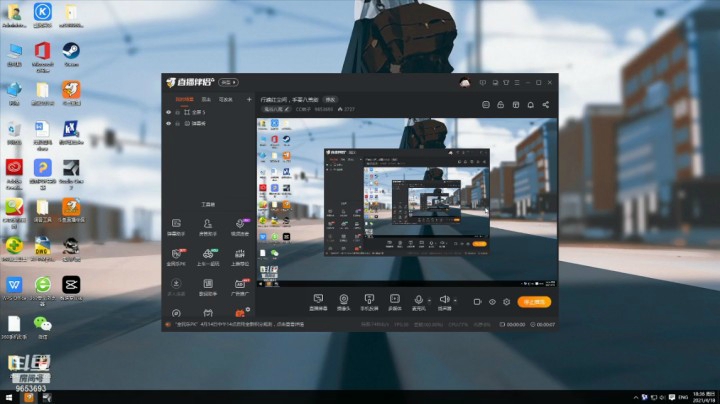The width and height of the screenshot is (720, 404).
Task: Add a screen capture source from bottom bar
Action: 318,302
